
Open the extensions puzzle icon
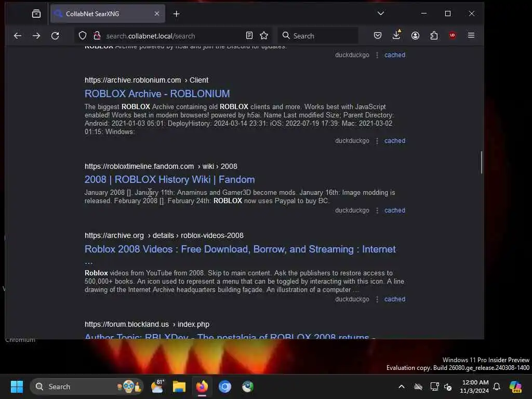tap(434, 36)
